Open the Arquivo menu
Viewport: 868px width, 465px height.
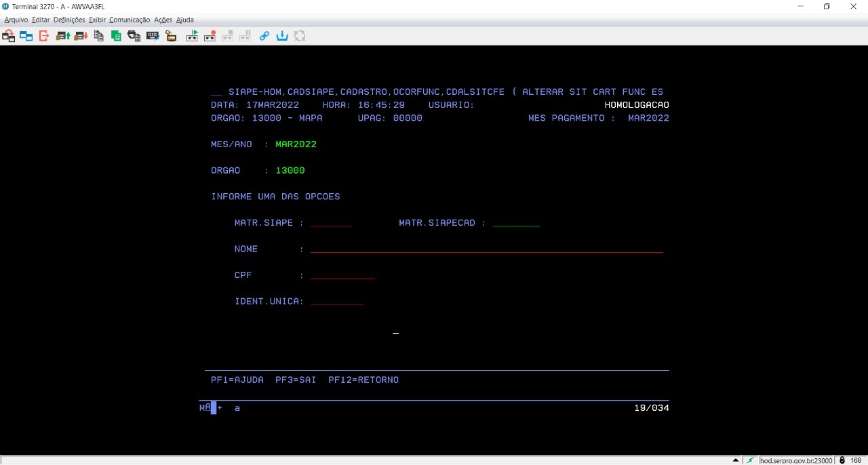[16, 20]
